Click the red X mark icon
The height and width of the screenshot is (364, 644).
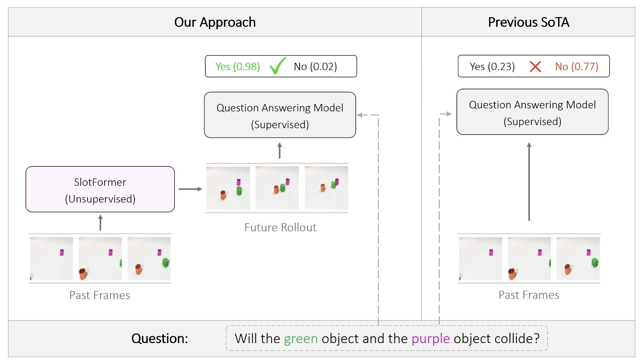coord(535,66)
